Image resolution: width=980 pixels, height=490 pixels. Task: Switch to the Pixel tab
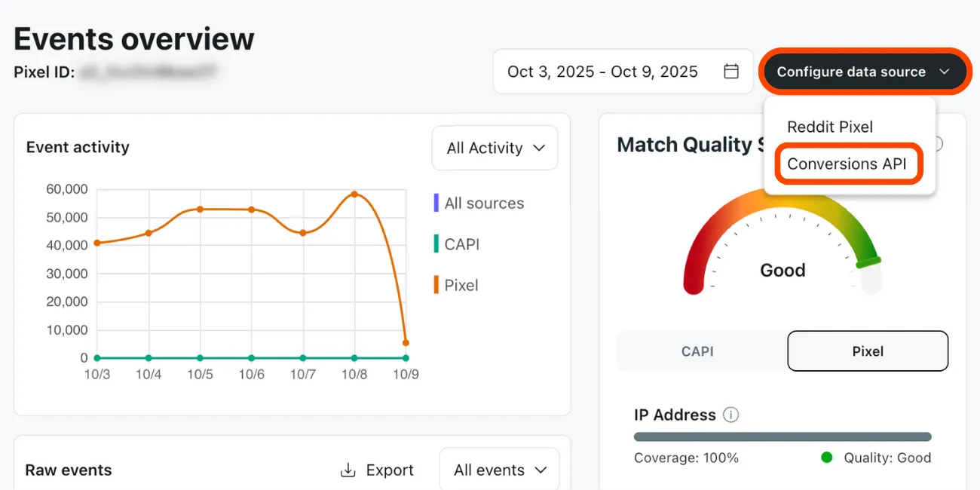coord(868,351)
